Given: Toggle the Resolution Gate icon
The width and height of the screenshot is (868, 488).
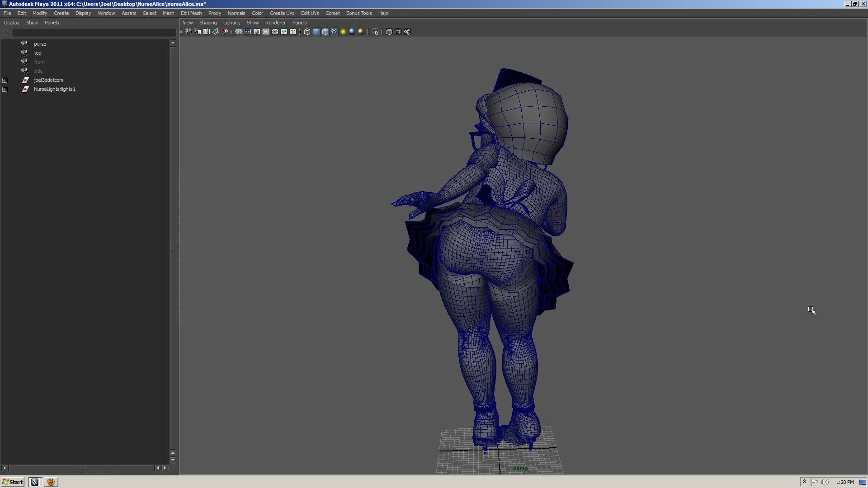Looking at the screenshot, I should pos(257,32).
